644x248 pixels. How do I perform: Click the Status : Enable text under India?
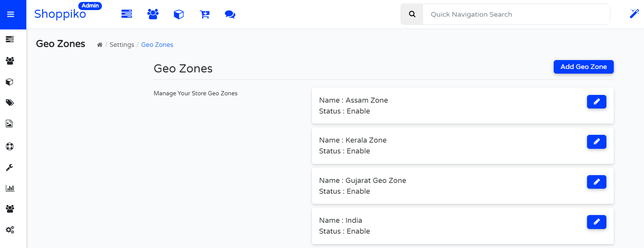click(344, 231)
